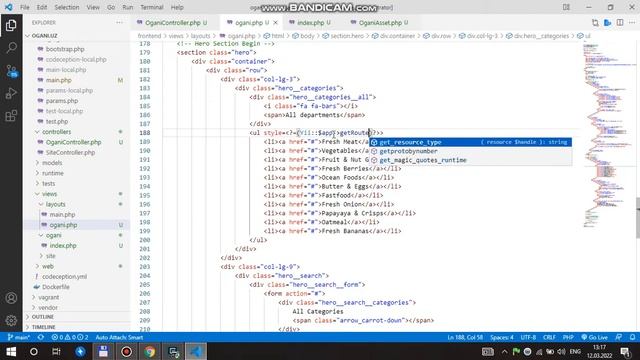Open Dockerfile in explorer
640x360 pixels.
(56, 287)
